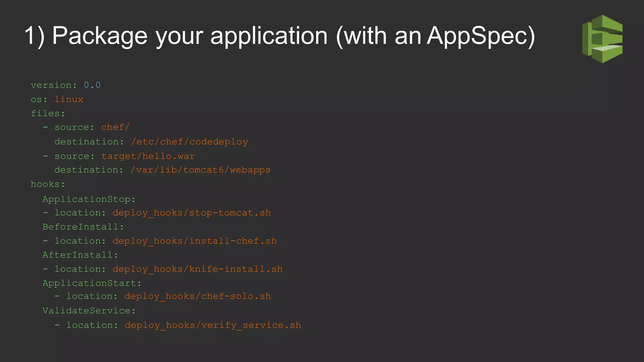Click the 'ApplicationStop:' hook name
This screenshot has width=644, height=362.
[89, 199]
